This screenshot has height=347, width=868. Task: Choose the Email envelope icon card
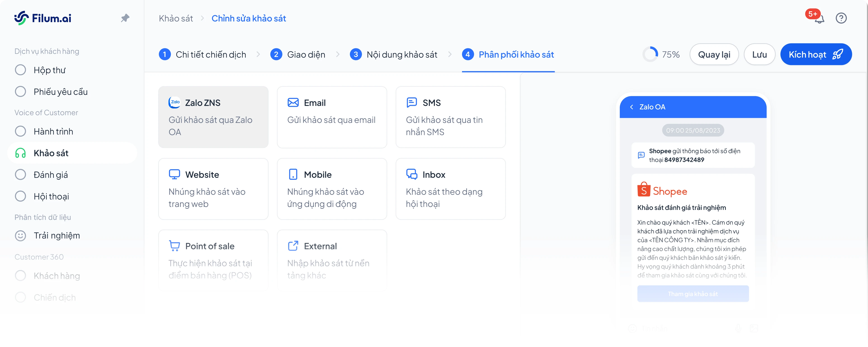[293, 102]
